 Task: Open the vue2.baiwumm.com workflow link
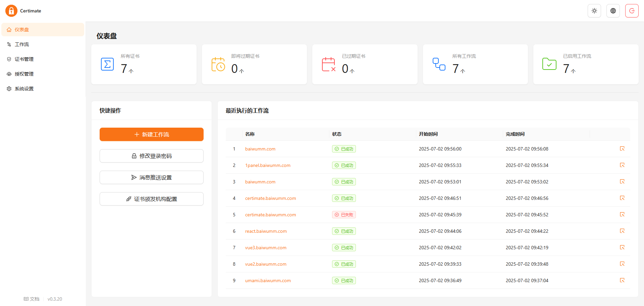click(266, 264)
